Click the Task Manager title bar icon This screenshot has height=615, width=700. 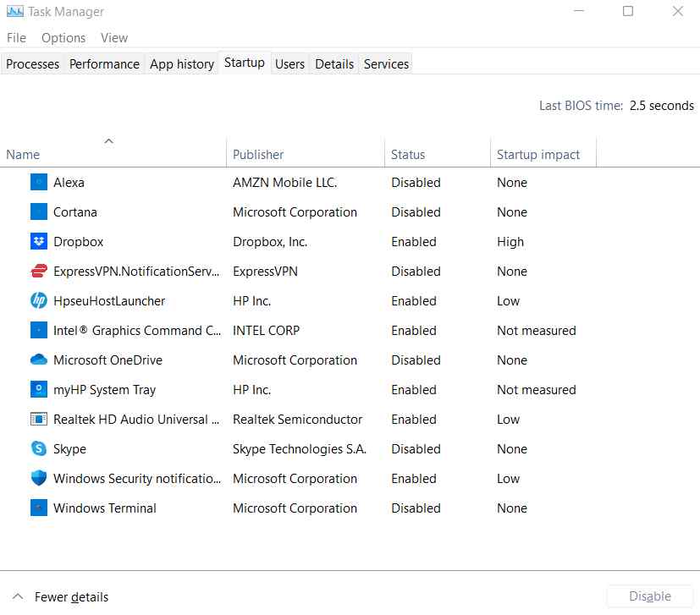(x=15, y=12)
